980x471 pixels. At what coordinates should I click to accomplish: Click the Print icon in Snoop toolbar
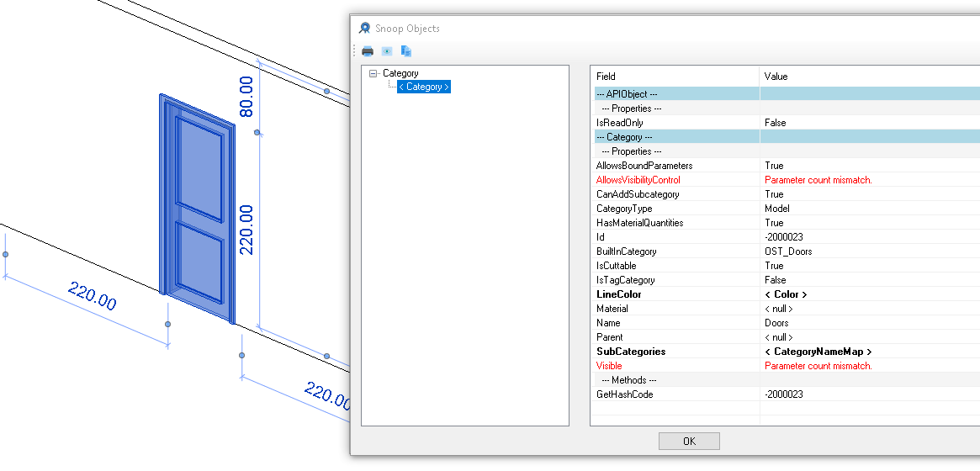tap(368, 50)
